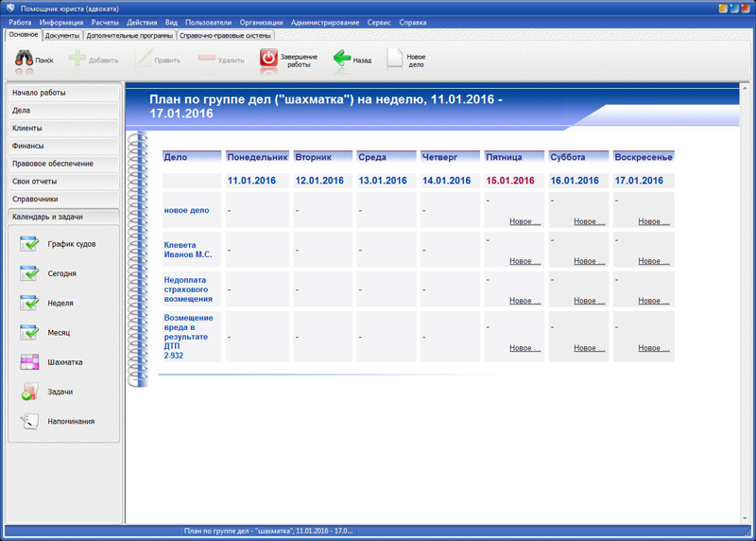
Task: Open the Задачи list
Action: [x=29, y=392]
